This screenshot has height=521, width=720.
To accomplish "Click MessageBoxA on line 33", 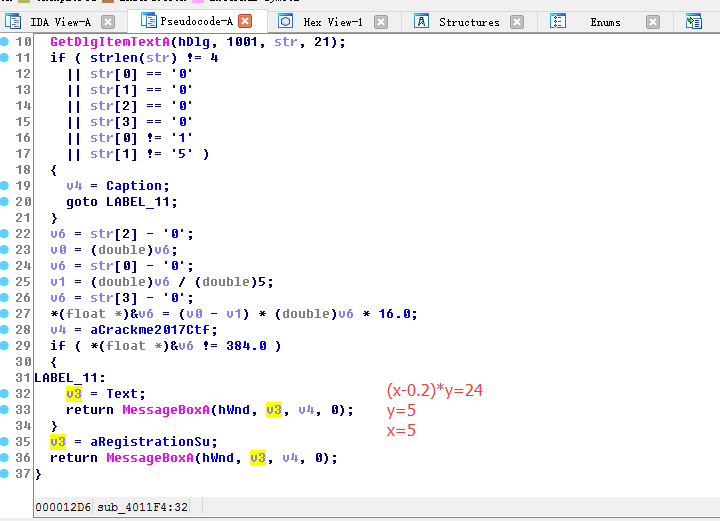I will 166,410.
